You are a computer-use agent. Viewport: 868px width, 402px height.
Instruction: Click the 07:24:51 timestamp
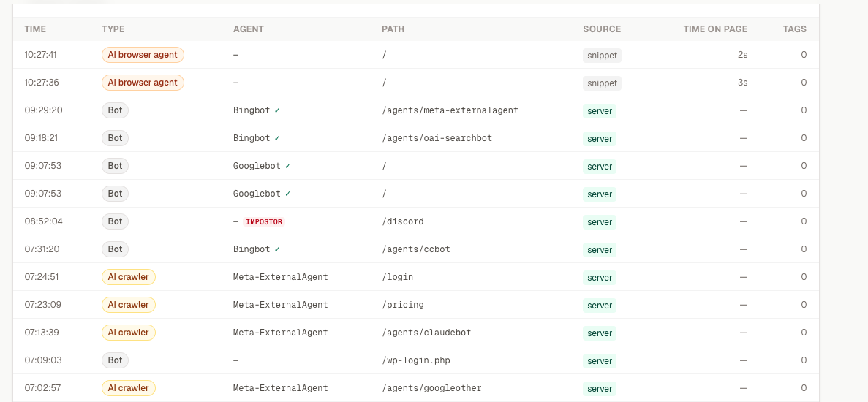tap(42, 276)
